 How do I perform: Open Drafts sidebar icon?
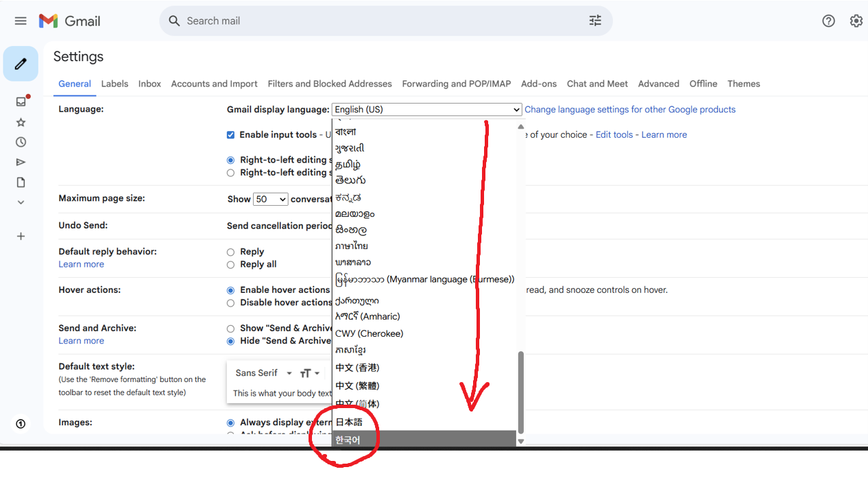(21, 182)
